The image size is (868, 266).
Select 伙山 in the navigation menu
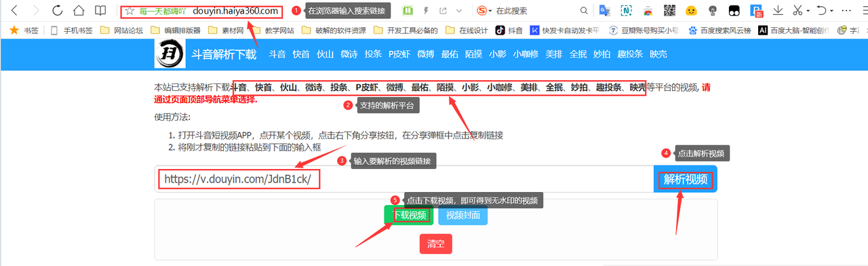325,54
